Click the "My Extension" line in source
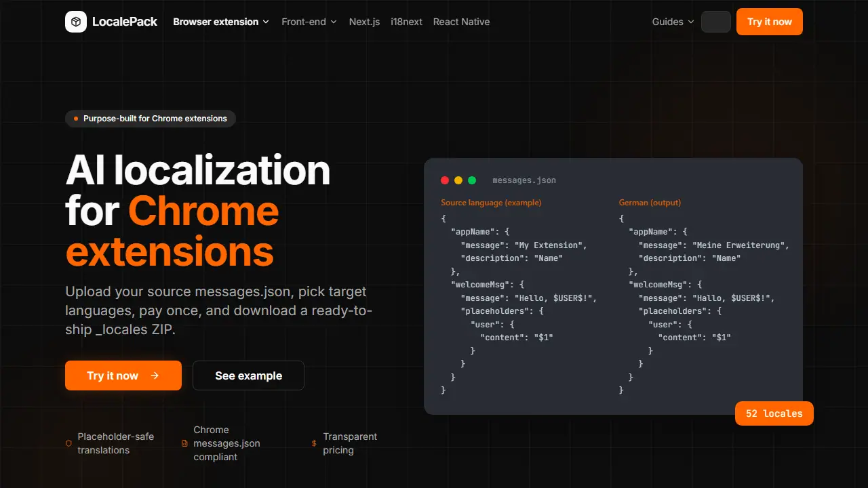Screen dimensions: 868x488 click(x=524, y=245)
